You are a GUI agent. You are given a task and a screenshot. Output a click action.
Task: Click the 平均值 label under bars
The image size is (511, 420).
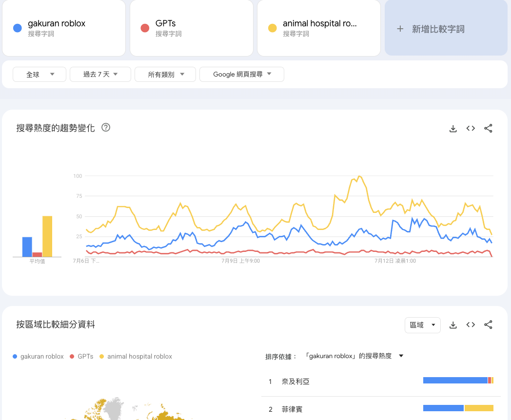pyautogui.click(x=37, y=261)
